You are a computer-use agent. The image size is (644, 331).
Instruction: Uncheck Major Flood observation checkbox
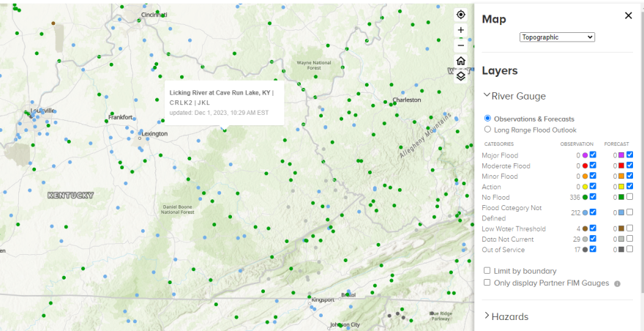tap(594, 155)
